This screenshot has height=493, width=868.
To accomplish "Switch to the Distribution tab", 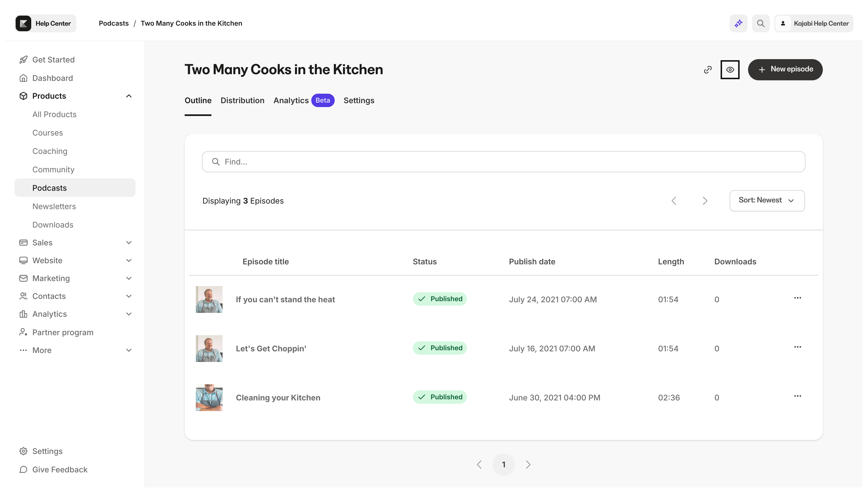I will click(x=242, y=101).
